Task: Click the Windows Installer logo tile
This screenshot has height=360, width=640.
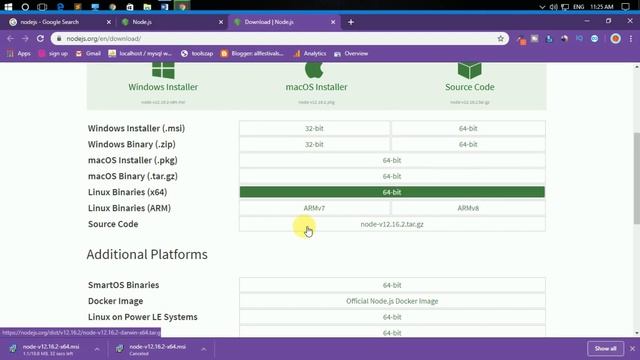Action: (x=163, y=70)
